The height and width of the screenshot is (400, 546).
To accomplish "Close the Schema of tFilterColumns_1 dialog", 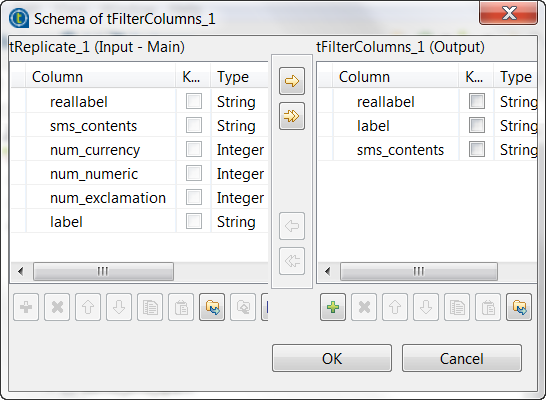I will click(x=508, y=13).
